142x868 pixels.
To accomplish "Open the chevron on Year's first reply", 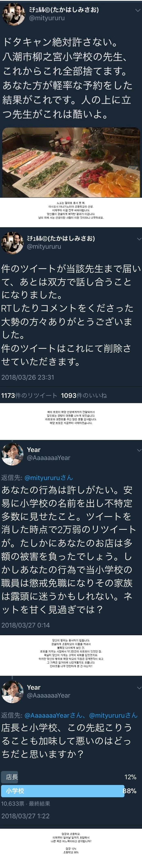I will coord(139,450).
